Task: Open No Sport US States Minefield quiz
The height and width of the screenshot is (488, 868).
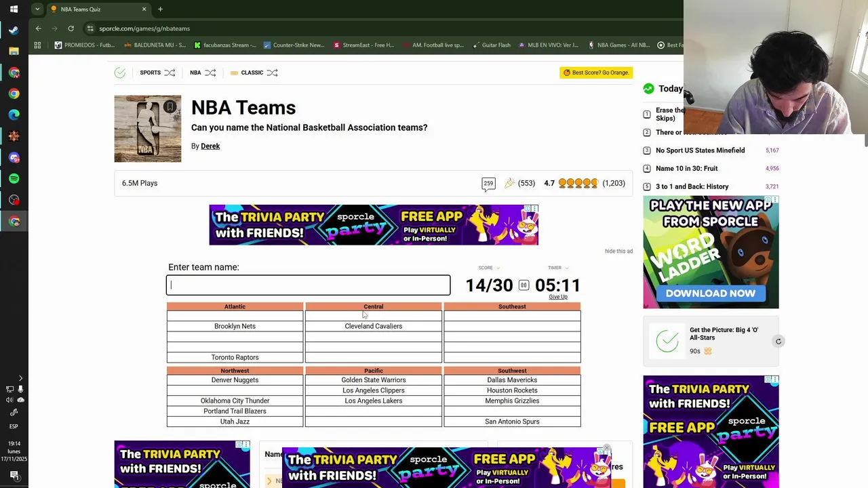Action: (700, 150)
